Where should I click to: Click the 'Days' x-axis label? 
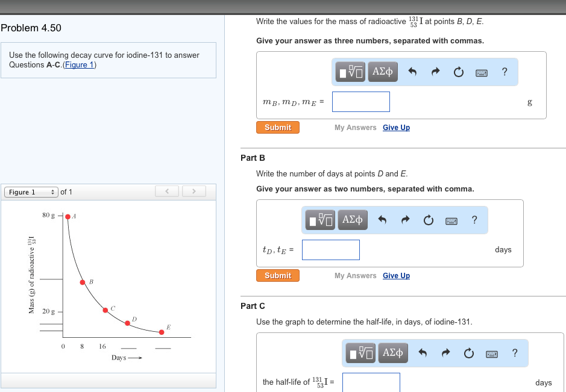coord(119,358)
